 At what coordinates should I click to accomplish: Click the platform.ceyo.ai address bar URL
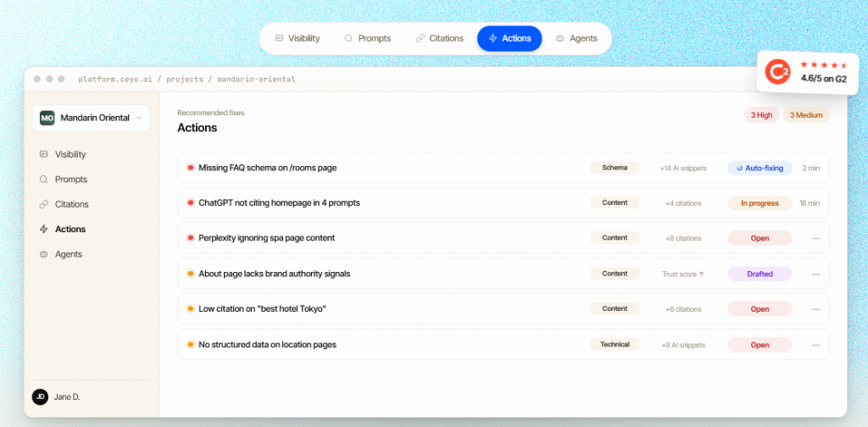tap(186, 79)
